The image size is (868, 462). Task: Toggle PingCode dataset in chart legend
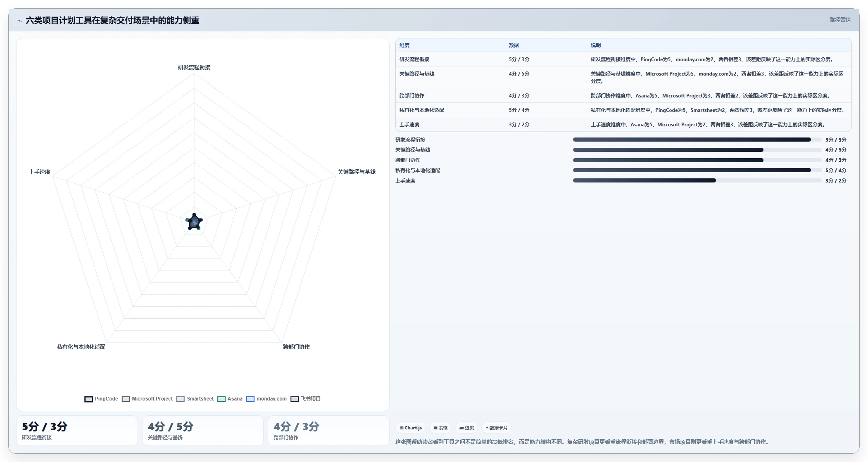(x=101, y=399)
